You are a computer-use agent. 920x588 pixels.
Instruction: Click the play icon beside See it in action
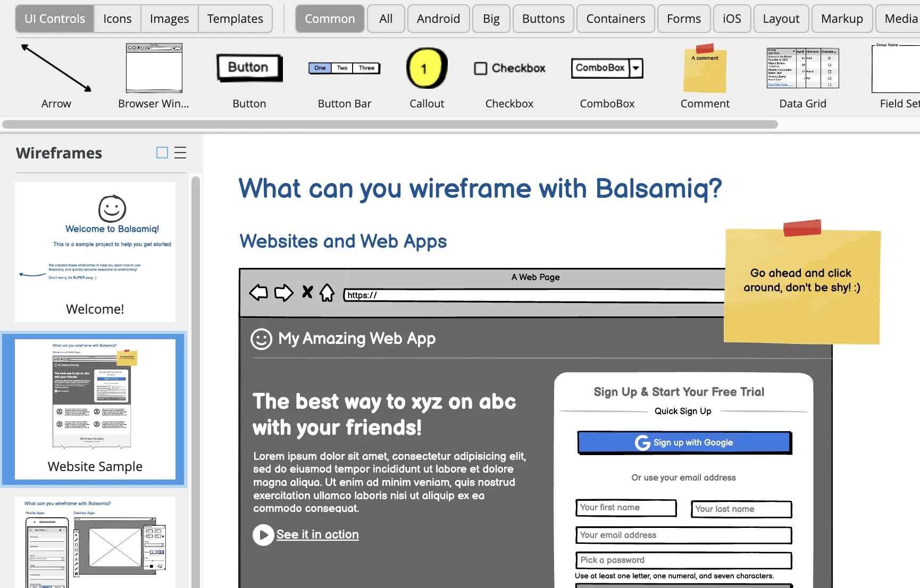point(263,535)
